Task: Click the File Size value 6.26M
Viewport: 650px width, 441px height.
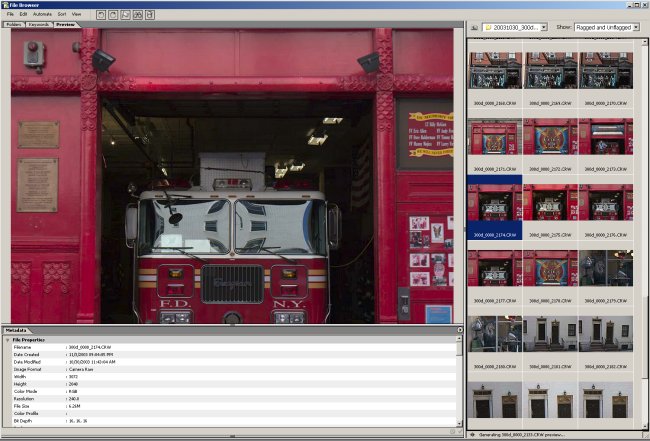Action: point(75,406)
